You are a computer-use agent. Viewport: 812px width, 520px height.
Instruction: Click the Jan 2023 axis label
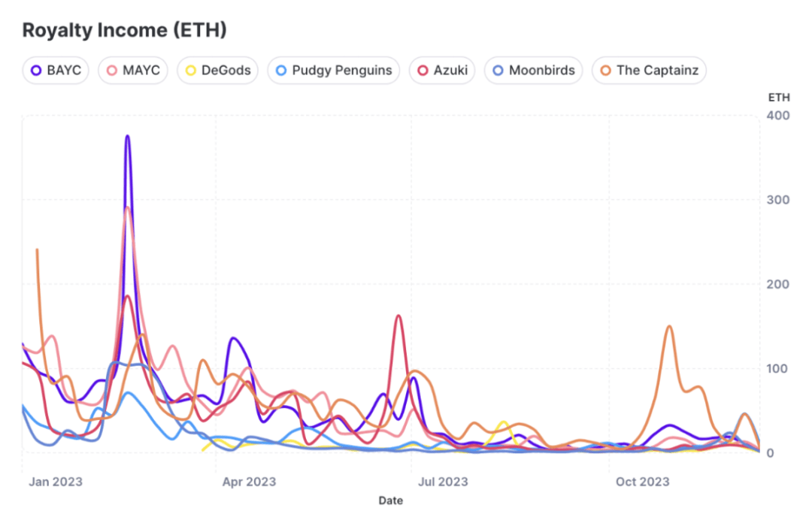pyautogui.click(x=56, y=482)
